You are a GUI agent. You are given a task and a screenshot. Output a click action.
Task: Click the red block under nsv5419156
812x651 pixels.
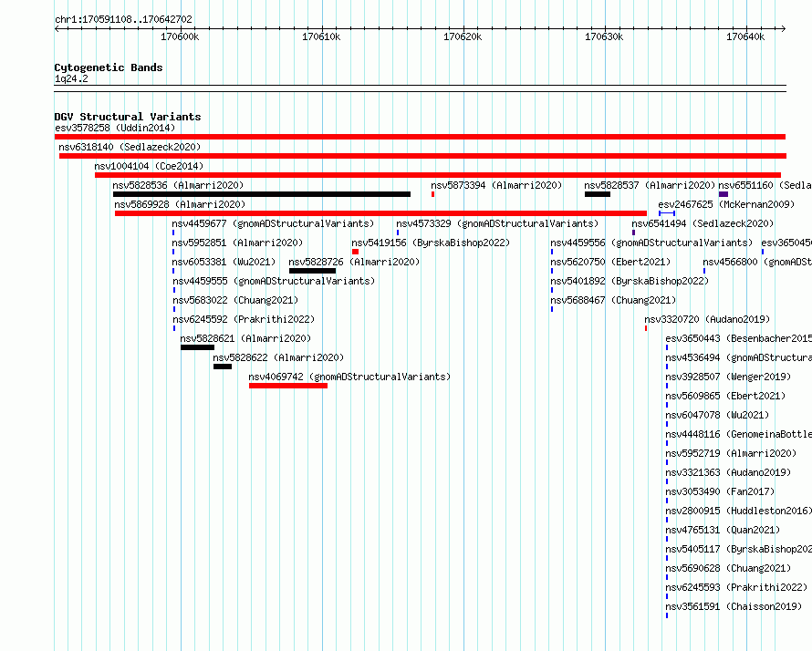(x=355, y=252)
